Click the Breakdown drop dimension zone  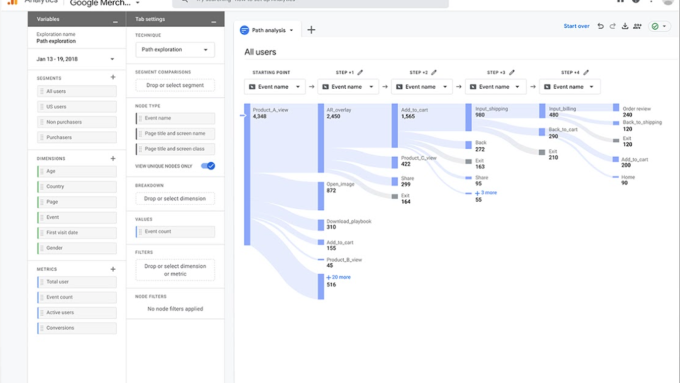pyautogui.click(x=175, y=199)
